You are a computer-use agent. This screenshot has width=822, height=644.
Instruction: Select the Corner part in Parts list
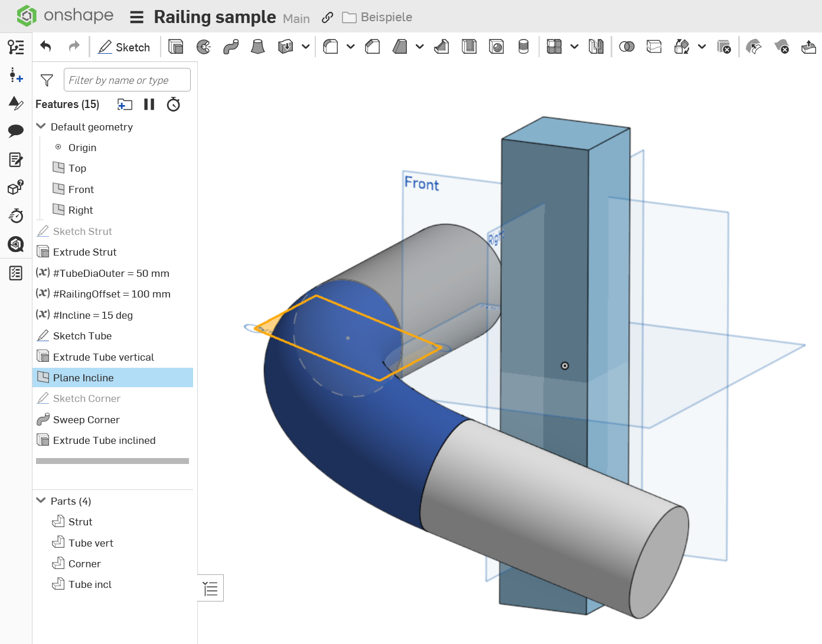click(84, 564)
